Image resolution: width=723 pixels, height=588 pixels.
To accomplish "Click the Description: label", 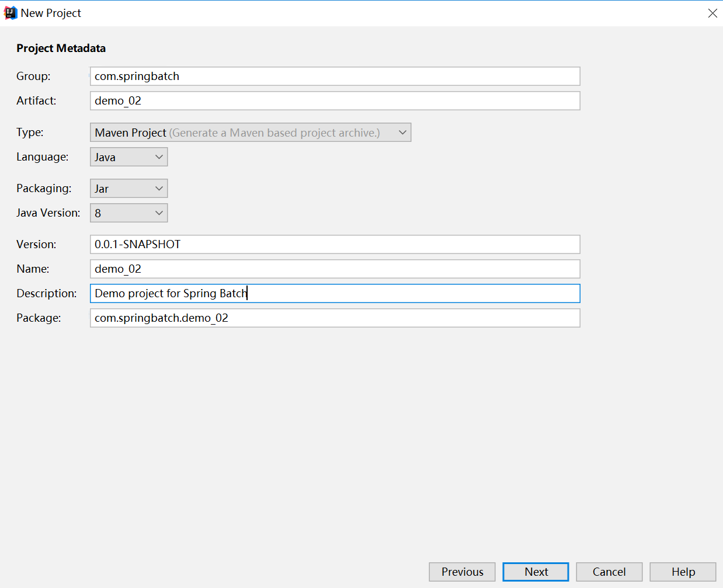I will coord(47,294).
